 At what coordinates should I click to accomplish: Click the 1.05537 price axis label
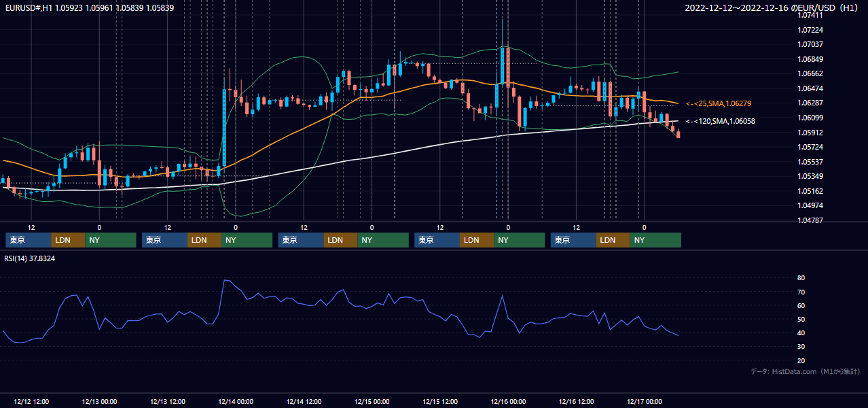pyautogui.click(x=810, y=162)
